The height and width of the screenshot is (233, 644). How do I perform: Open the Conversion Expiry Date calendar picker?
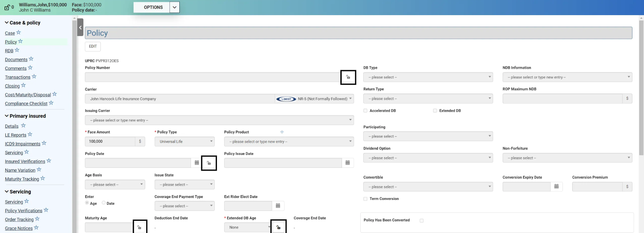click(x=556, y=187)
